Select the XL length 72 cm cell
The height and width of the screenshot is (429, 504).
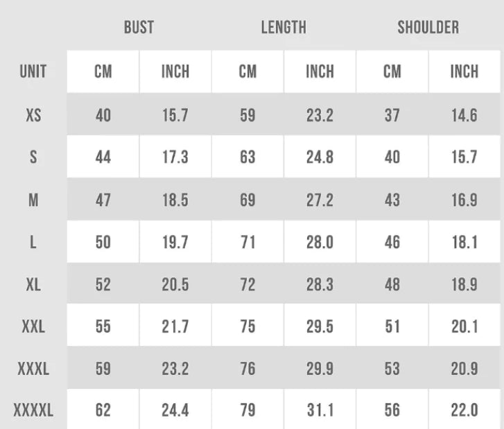point(247,285)
